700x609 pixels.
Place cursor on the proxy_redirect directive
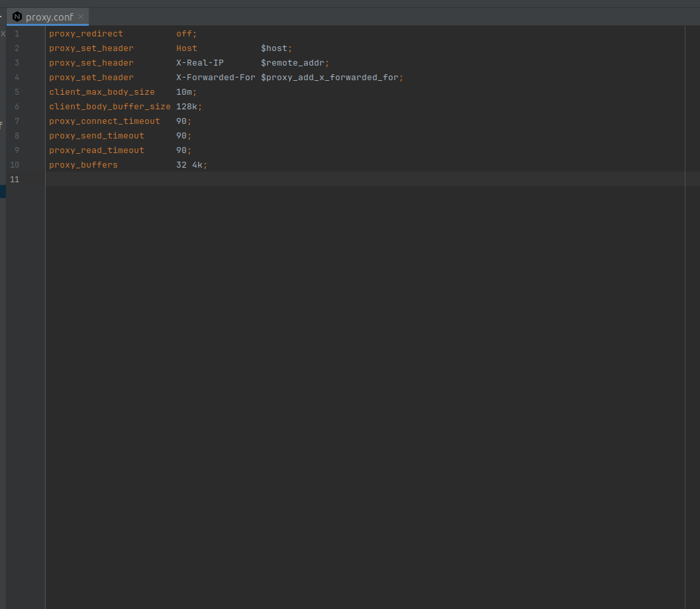85,33
